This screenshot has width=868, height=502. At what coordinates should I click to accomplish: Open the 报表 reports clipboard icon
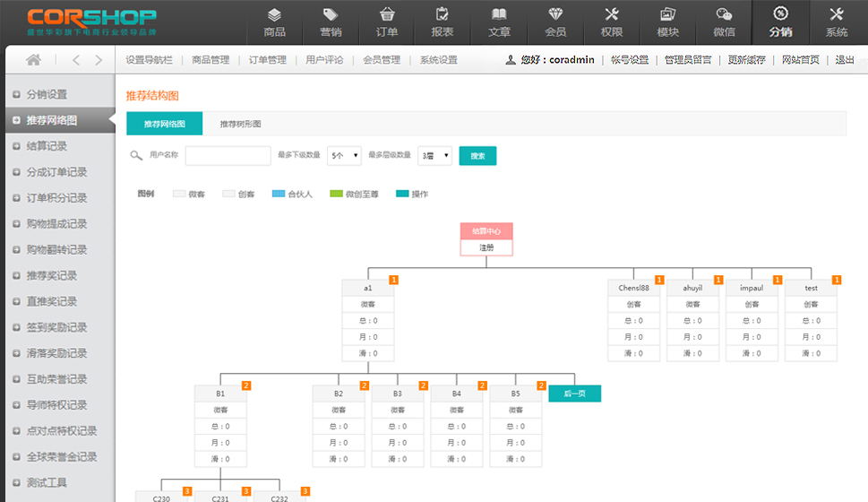pyautogui.click(x=442, y=14)
